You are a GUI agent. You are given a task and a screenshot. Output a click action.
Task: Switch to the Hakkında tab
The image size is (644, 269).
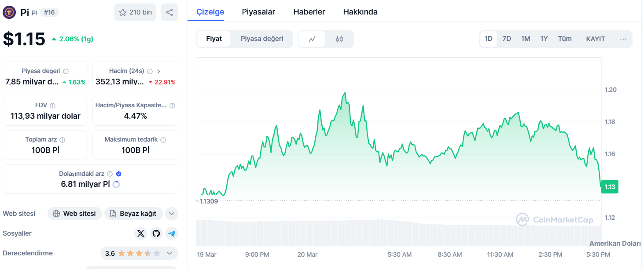360,12
